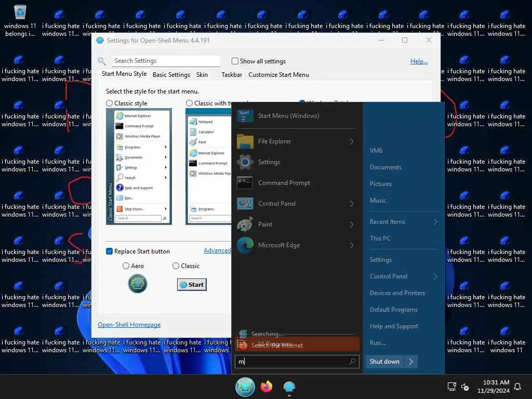Choose the Classic button radio option

tap(176, 265)
